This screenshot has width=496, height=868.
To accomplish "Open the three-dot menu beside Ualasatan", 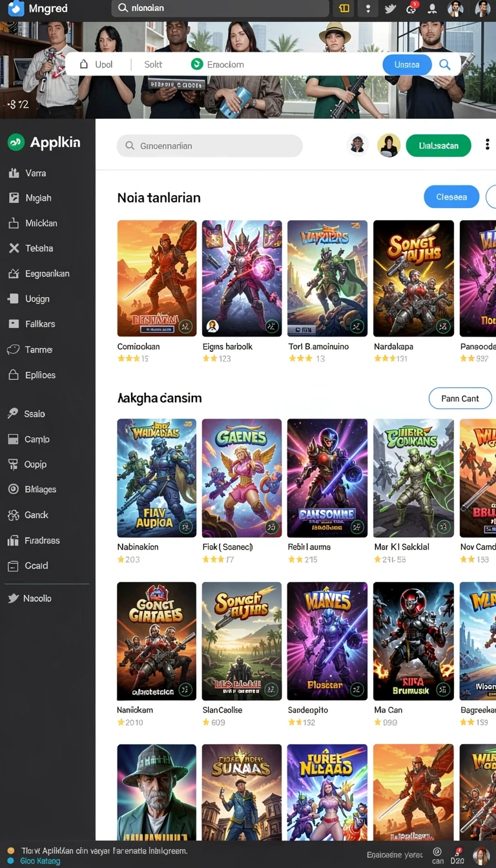I will coord(487,145).
